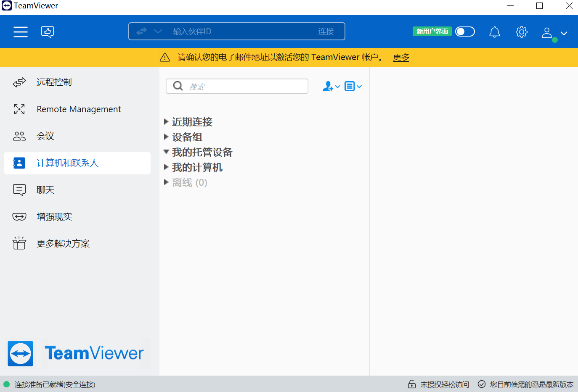Open the view options dropdown arrow
This screenshot has width=578, height=392.
coord(359,87)
